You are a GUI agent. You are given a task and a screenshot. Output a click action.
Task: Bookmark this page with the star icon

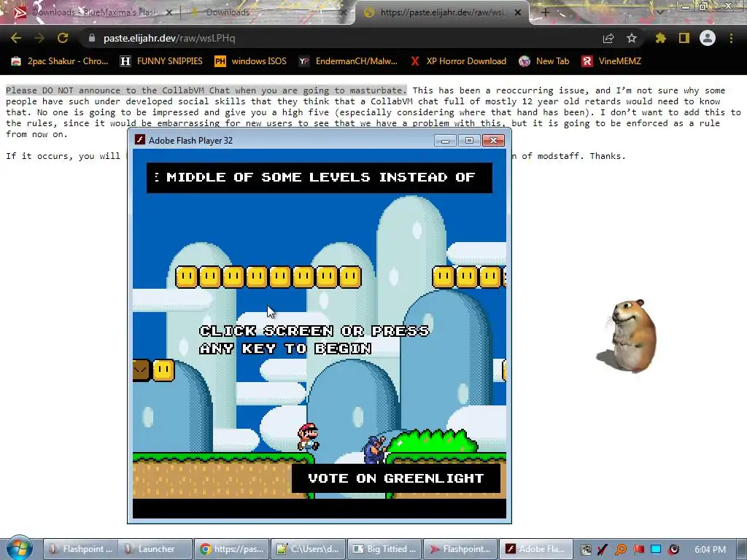[632, 38]
